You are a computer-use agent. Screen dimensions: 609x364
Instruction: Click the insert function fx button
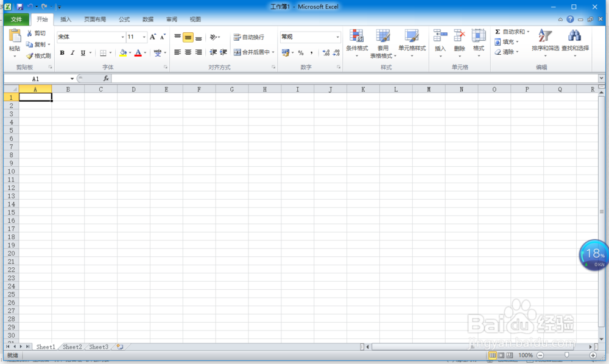pos(106,79)
